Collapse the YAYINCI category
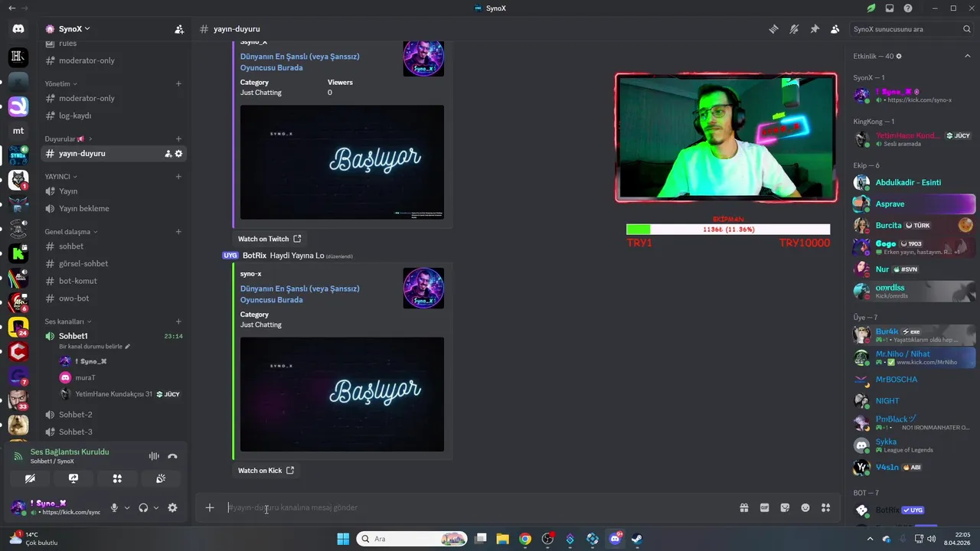980x551 pixels. (x=61, y=176)
